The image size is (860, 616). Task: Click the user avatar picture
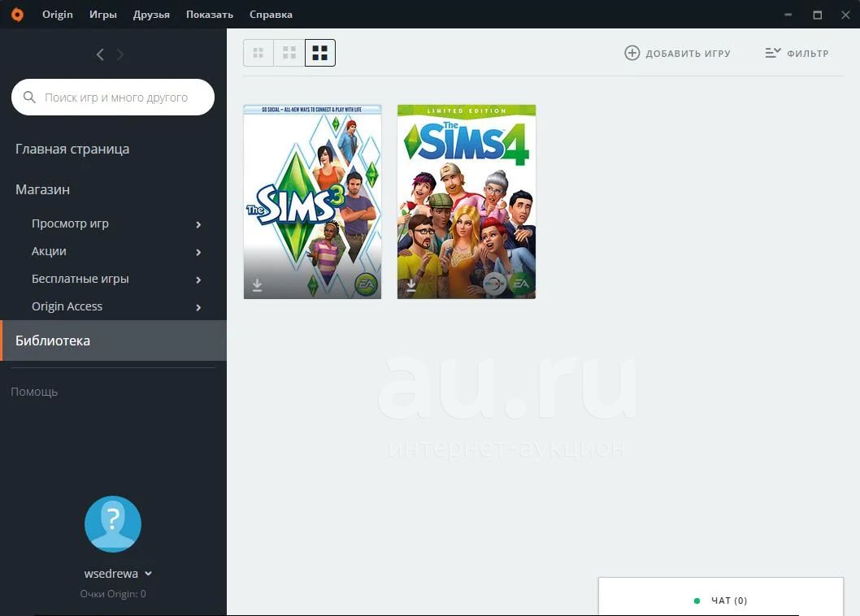(113, 524)
